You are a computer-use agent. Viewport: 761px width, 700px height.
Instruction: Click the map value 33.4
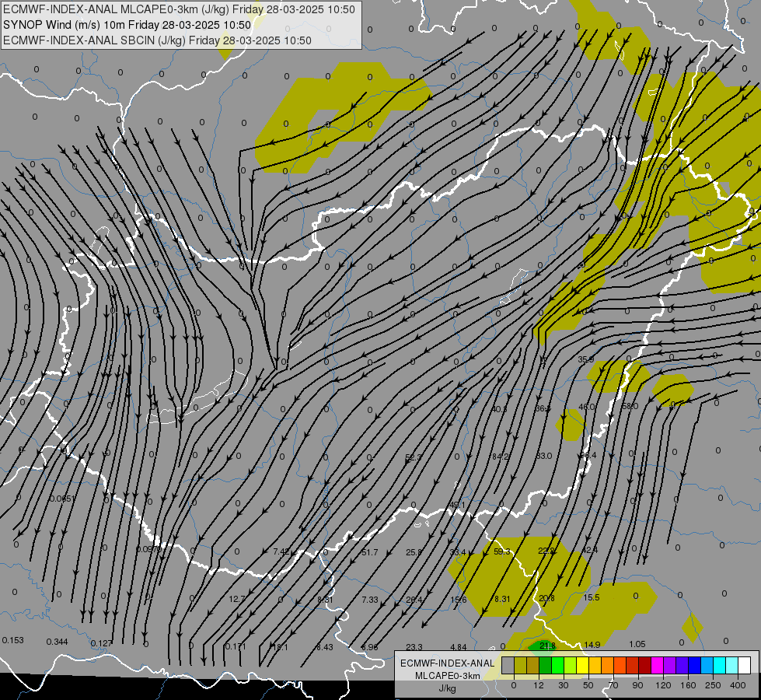458,552
